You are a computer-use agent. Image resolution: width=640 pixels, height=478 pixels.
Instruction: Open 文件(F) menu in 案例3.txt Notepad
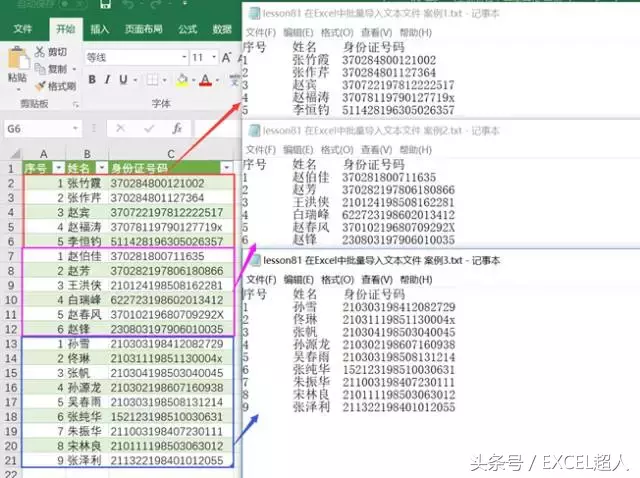pos(261,280)
